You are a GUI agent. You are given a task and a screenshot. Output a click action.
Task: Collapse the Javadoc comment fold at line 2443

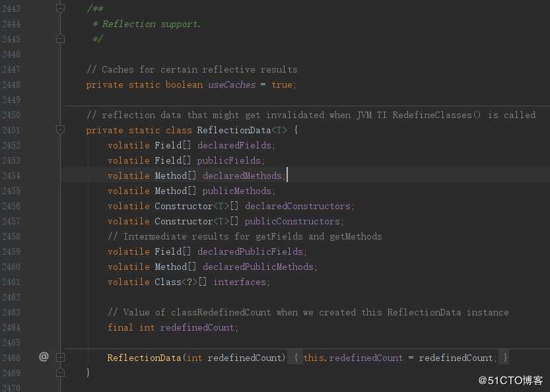pos(60,8)
